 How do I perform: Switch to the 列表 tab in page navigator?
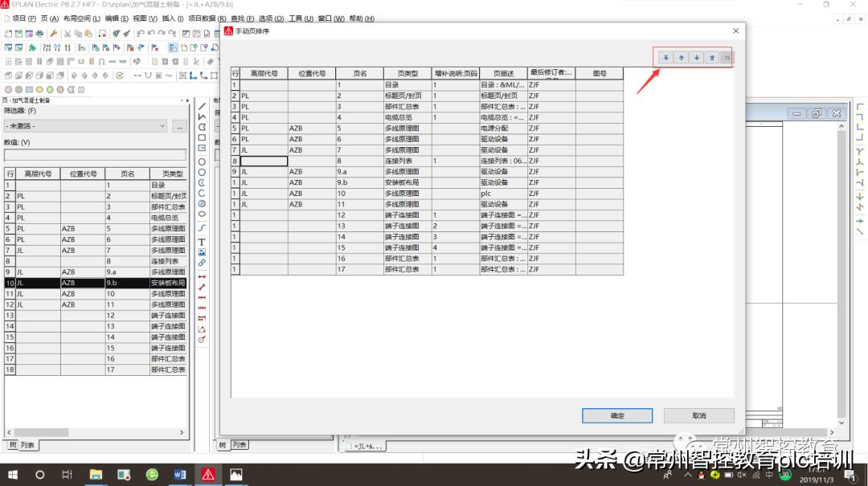pos(27,445)
